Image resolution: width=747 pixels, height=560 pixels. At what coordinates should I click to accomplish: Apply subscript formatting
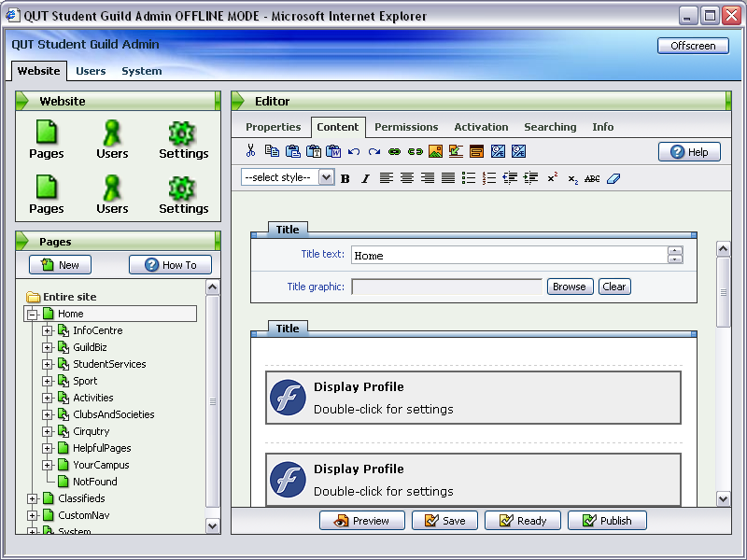pyautogui.click(x=572, y=179)
